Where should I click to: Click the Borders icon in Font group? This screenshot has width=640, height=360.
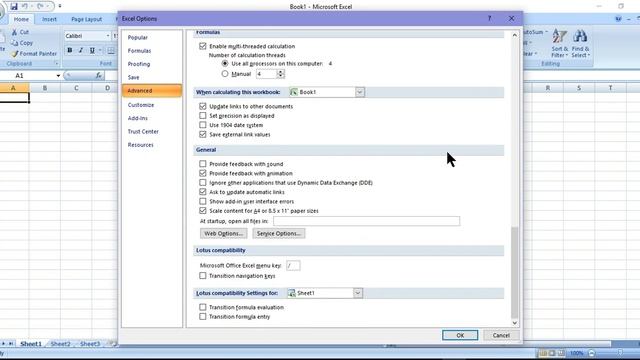point(111,50)
